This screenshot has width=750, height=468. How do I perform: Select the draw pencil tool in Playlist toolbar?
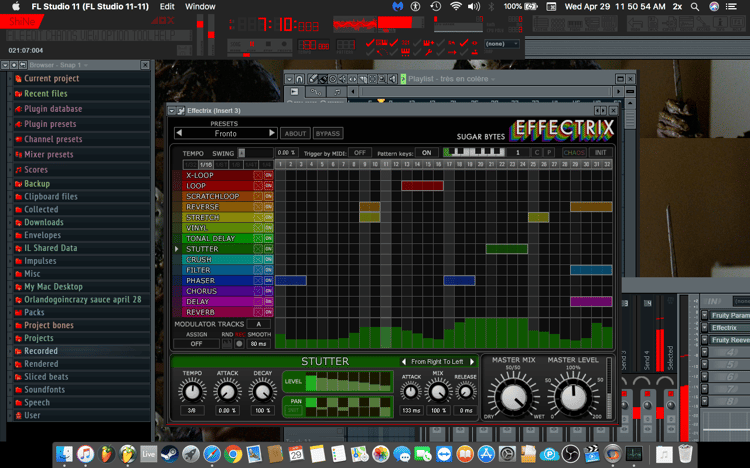313,79
